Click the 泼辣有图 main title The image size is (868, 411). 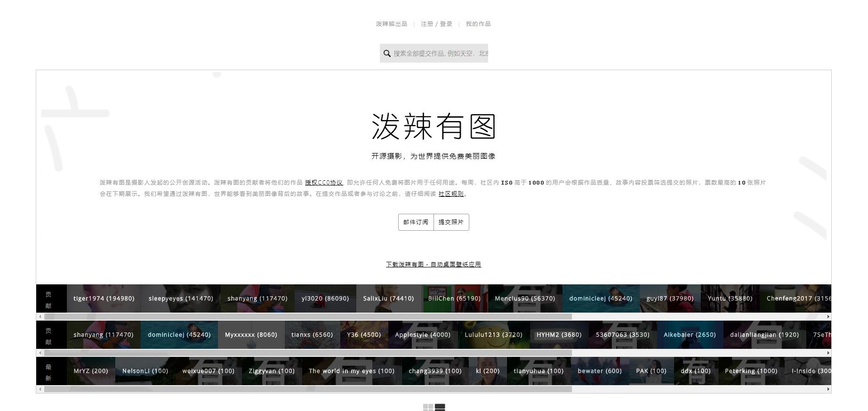434,127
